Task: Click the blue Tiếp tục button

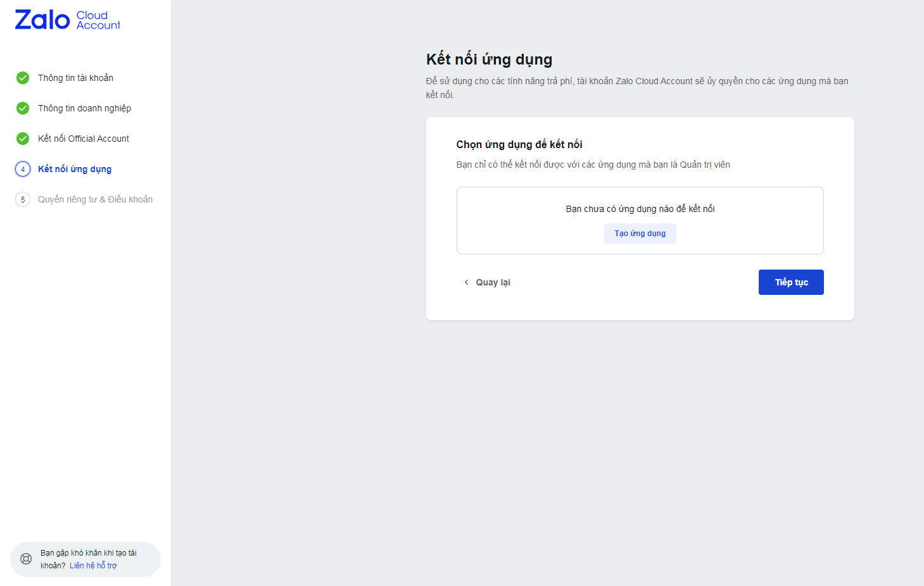Action: click(791, 282)
